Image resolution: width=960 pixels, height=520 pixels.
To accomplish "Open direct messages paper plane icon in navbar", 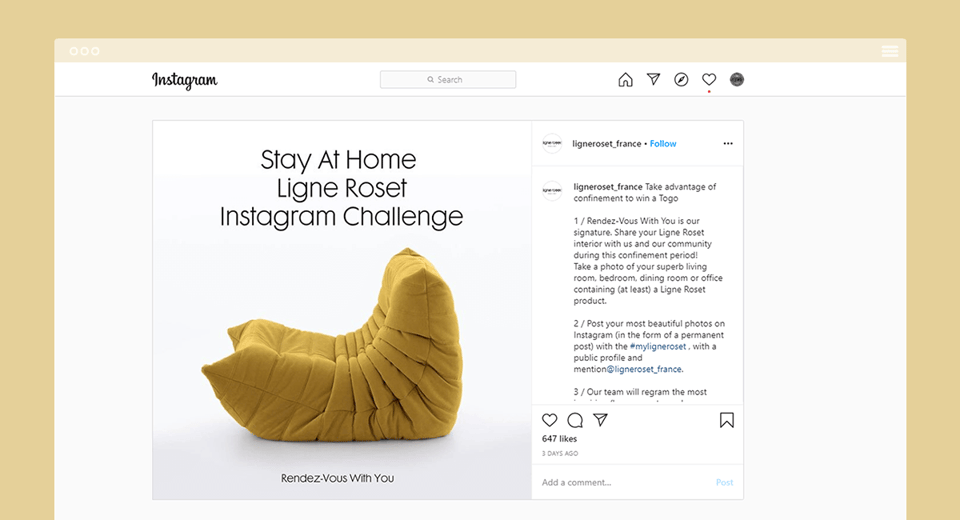I will [653, 79].
